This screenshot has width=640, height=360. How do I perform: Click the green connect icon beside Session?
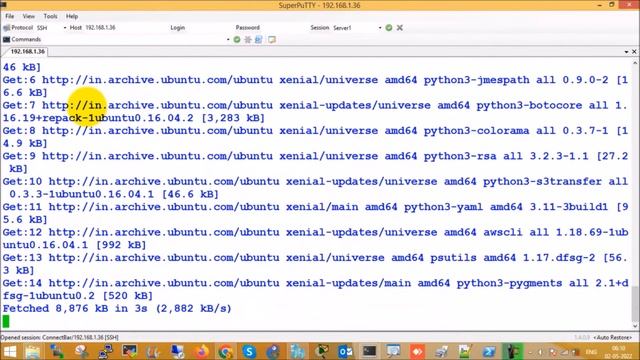pyautogui.click(x=389, y=28)
